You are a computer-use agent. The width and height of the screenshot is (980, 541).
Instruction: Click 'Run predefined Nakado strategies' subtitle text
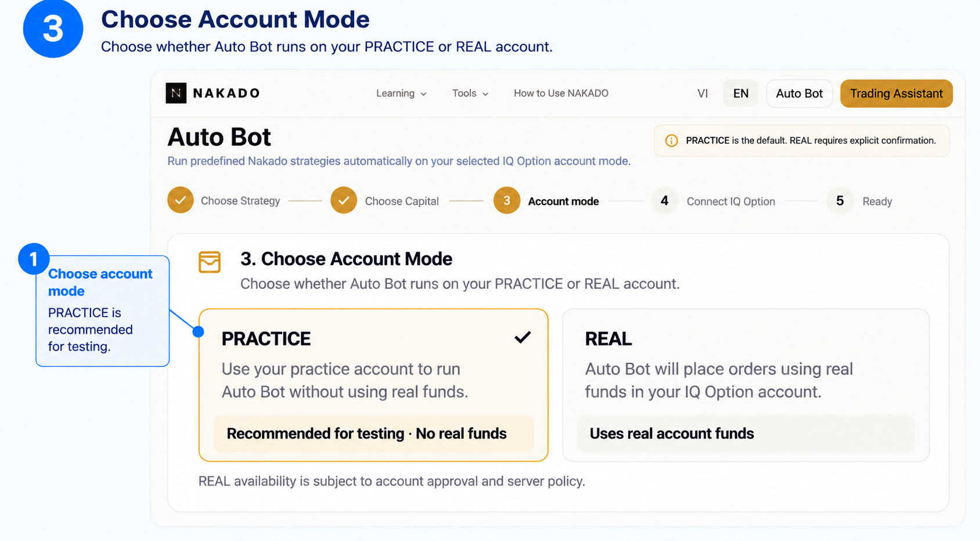(x=399, y=161)
